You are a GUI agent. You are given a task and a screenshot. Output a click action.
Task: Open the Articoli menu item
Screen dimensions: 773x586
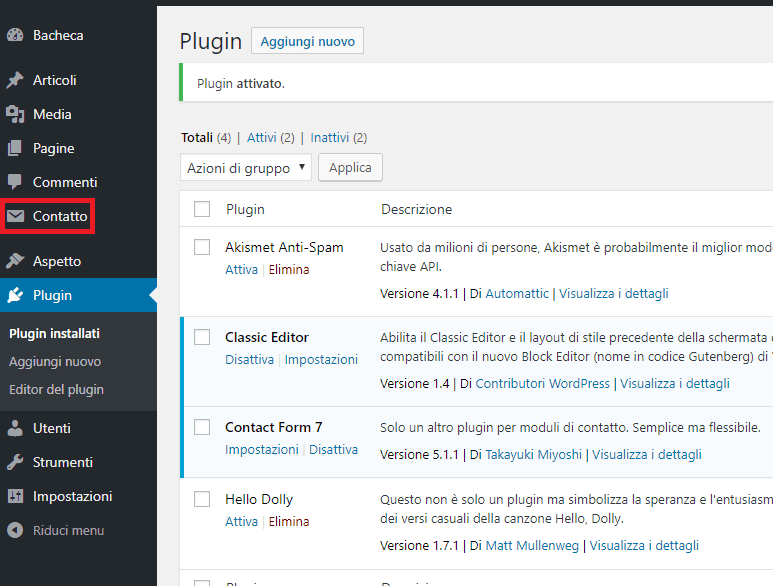[55, 80]
